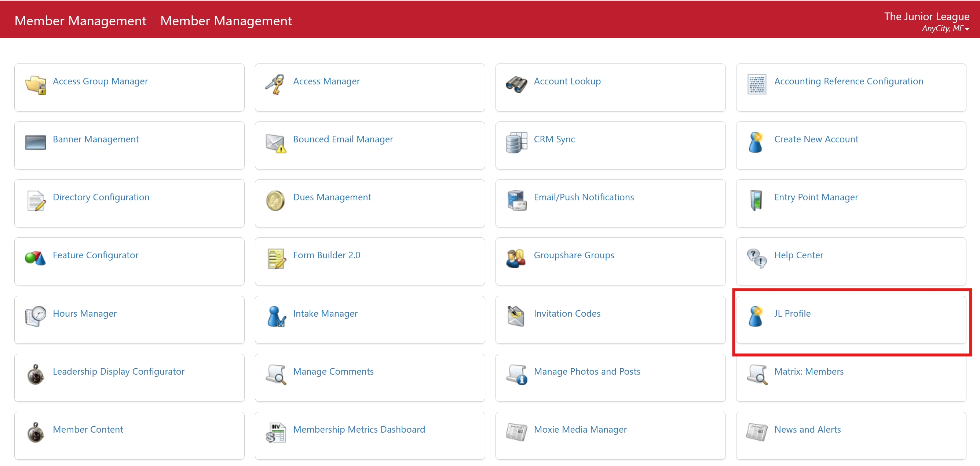
Task: Click the Groupshare Groups people icon
Action: (516, 259)
